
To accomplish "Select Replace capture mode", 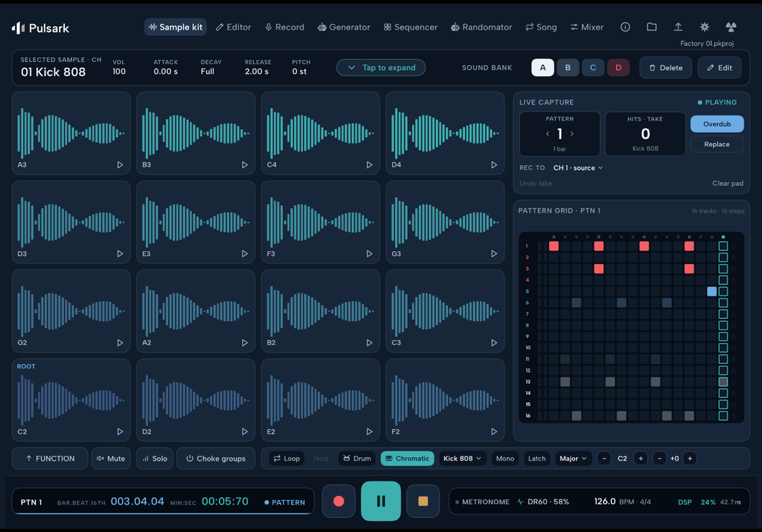I will pyautogui.click(x=717, y=145).
